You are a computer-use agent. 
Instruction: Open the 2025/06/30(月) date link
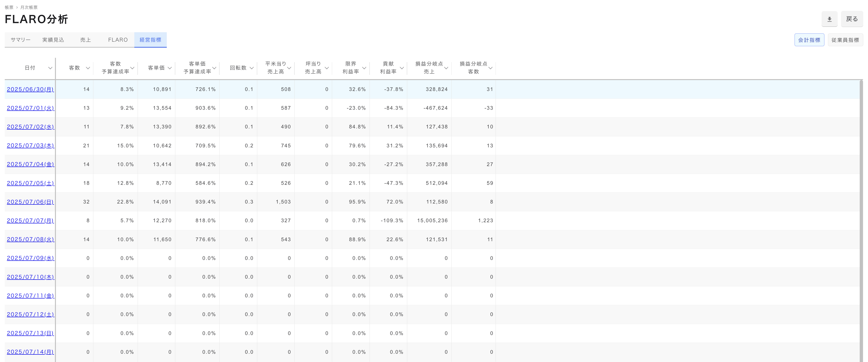click(30, 89)
